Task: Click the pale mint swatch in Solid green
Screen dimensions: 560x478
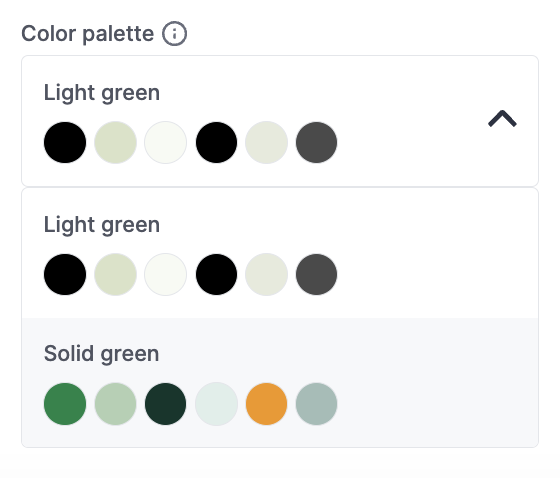Action: pos(216,404)
